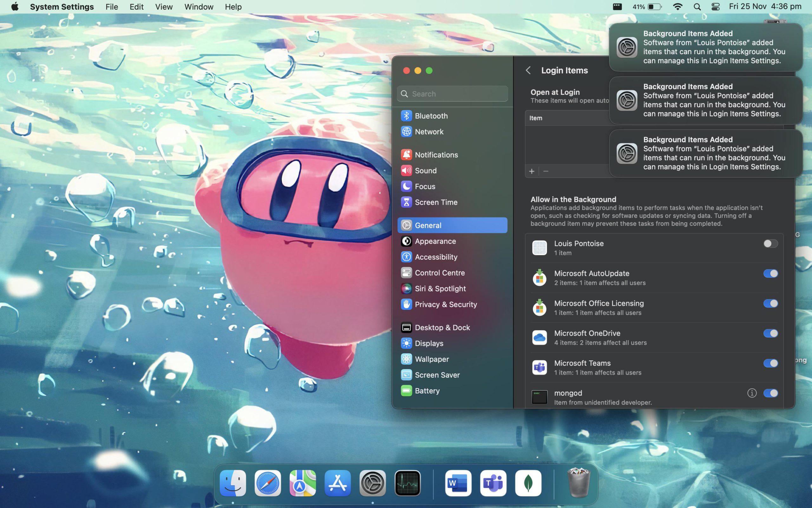Open Microsoft Teams from the Dock

coord(493,483)
